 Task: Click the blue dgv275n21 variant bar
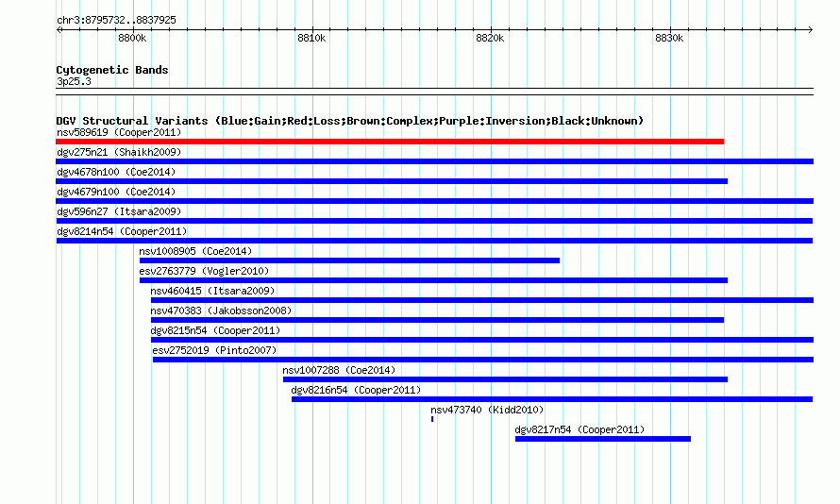(x=435, y=161)
